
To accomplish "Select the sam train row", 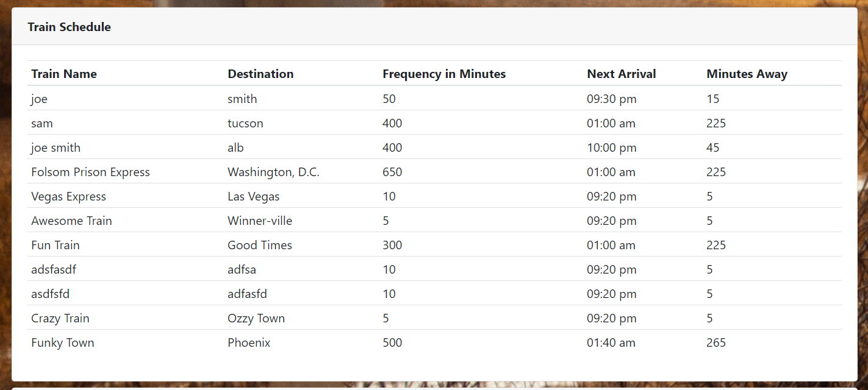I will (x=41, y=123).
